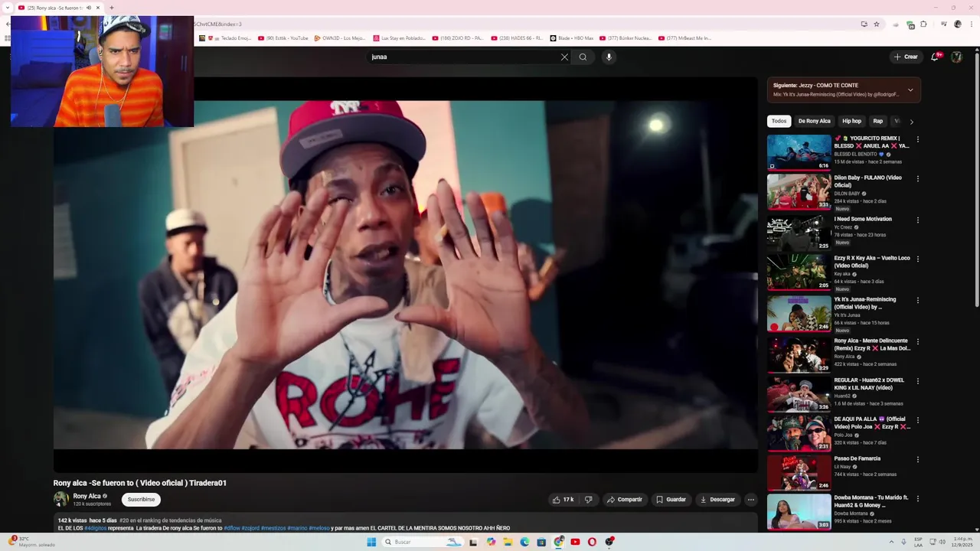The image size is (980, 551).
Task: Open options menu for YOGURCITO REMIX video
Action: [x=918, y=139]
